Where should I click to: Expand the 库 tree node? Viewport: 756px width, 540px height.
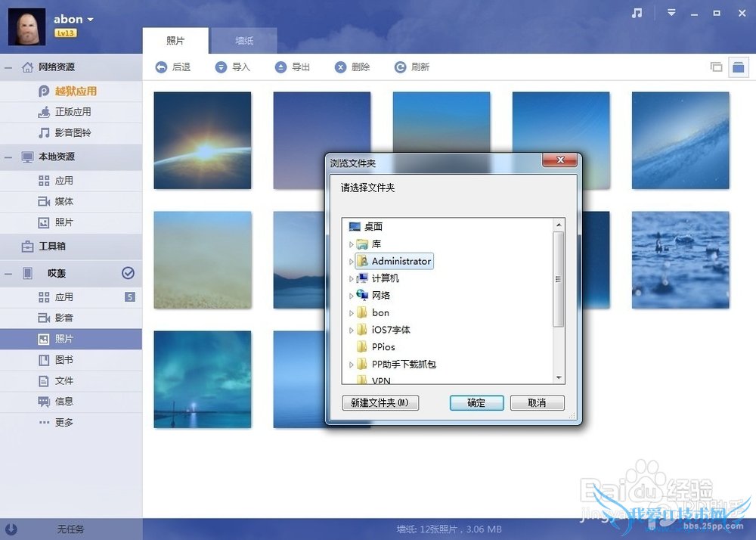[x=351, y=244]
